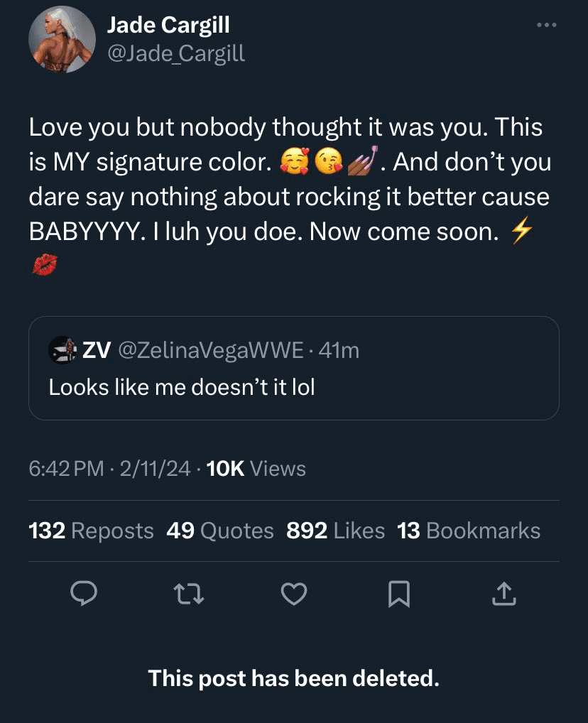This screenshot has height=723, width=588.
Task: Open ZV's small avatar in quoted post
Action: coord(62,350)
